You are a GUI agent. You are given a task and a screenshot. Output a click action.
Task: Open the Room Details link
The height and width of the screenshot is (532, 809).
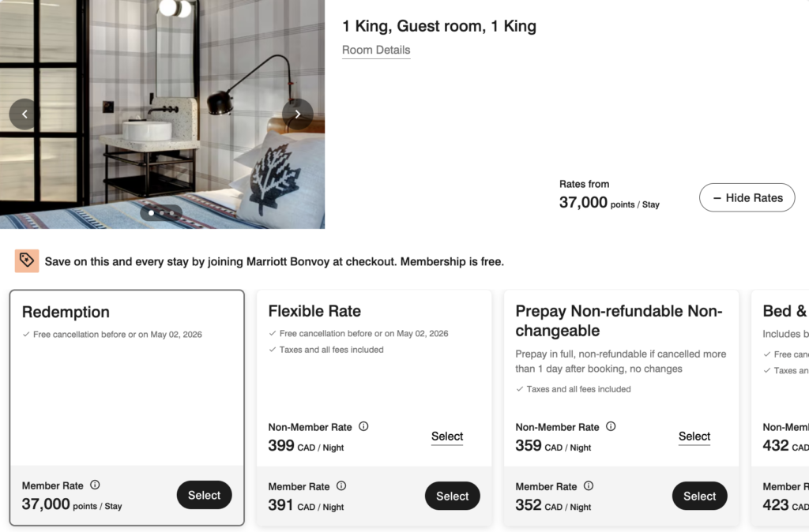tap(376, 50)
